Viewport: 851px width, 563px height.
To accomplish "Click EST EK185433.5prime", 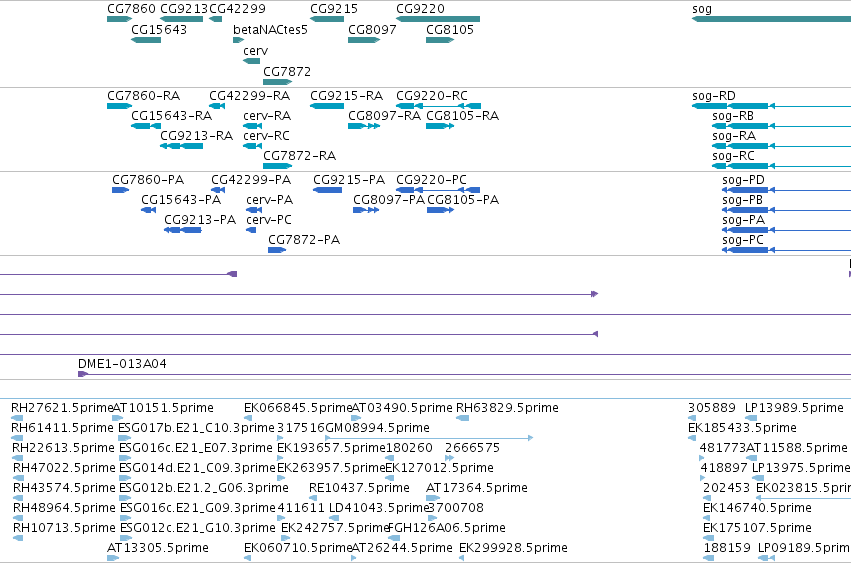I will tap(742, 428).
